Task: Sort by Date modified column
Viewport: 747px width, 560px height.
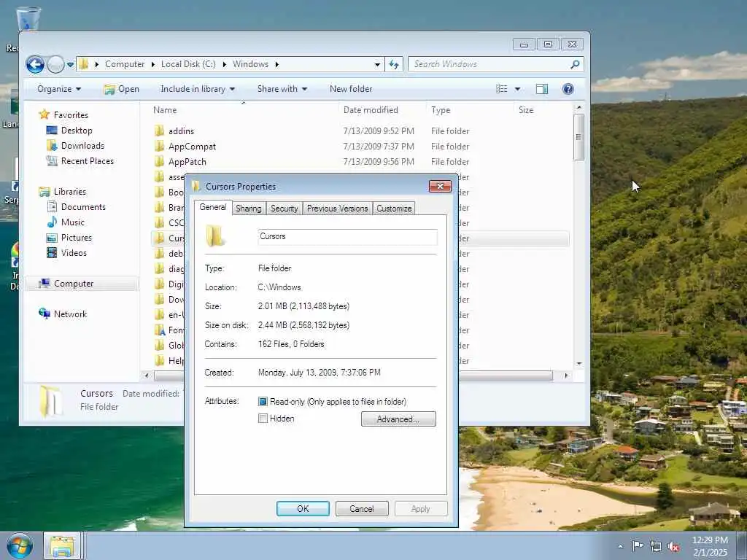Action: pos(371,110)
